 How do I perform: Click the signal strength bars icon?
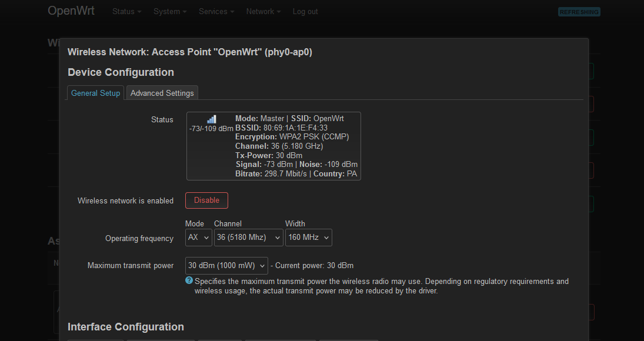click(x=212, y=119)
